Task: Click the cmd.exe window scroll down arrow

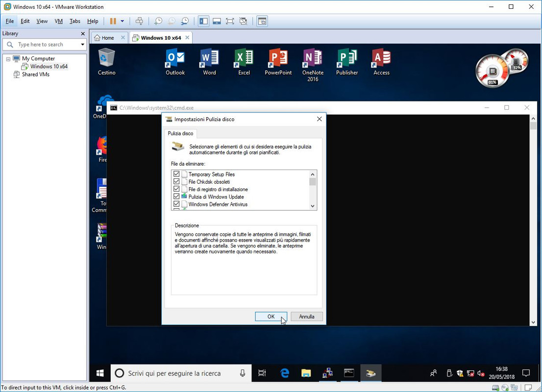Action: [x=533, y=322]
